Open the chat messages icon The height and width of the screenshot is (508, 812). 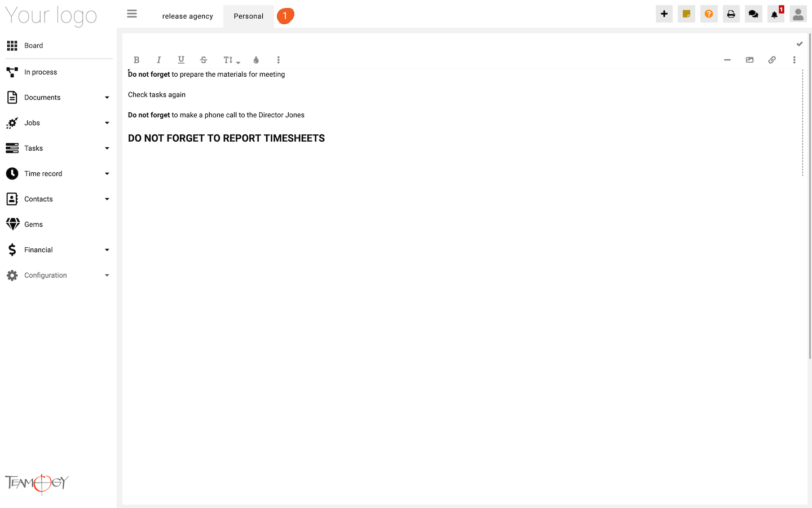753,14
